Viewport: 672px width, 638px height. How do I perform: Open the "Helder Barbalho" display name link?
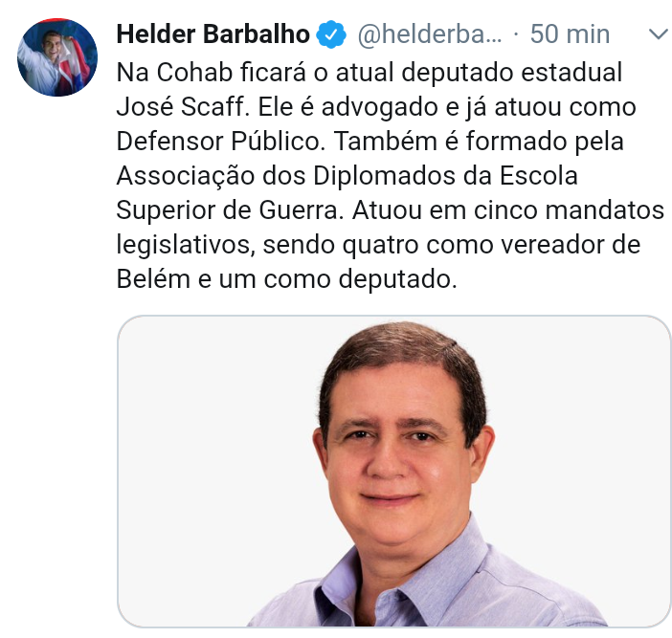pos(213,33)
